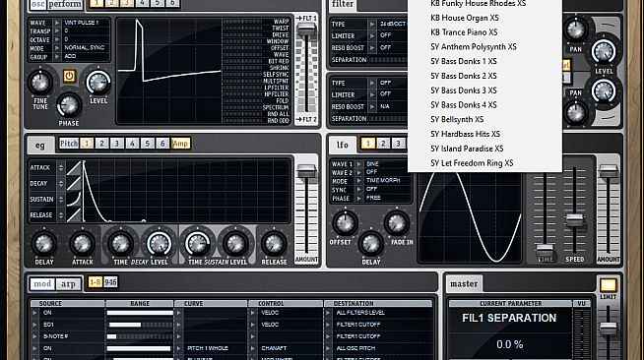644x360 pixels.
Task: Open the oscillator GROUP dropdown arrow
Action: pos(57,57)
